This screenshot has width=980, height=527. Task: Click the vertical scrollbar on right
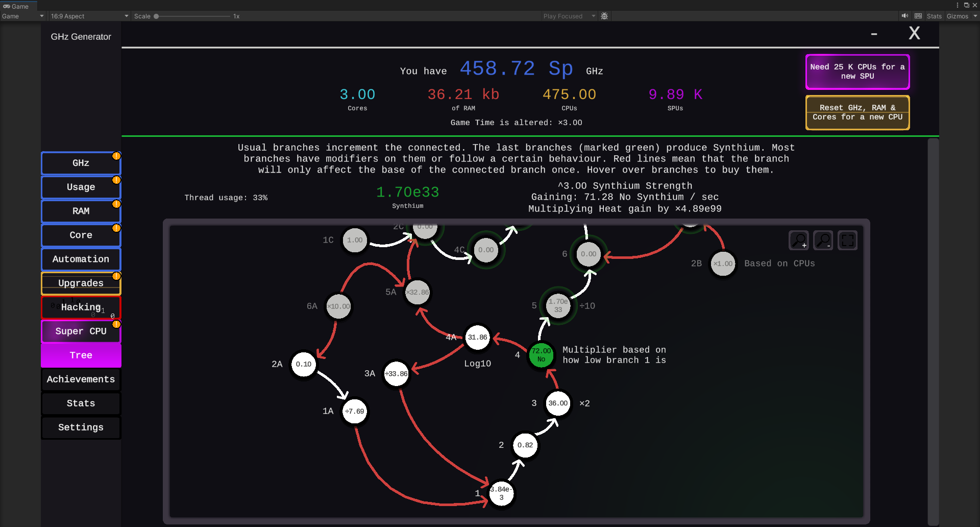click(x=933, y=331)
